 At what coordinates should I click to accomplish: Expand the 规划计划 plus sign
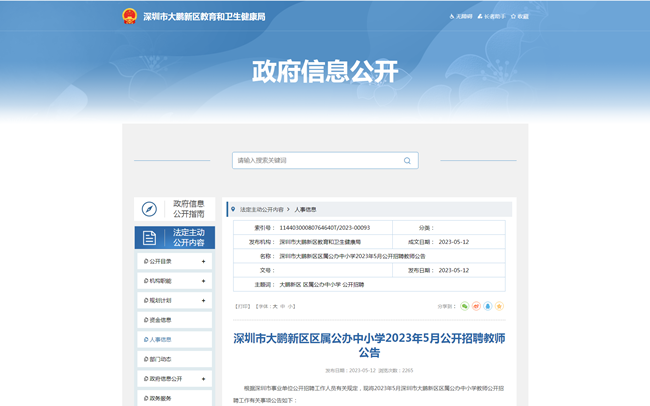click(x=204, y=300)
